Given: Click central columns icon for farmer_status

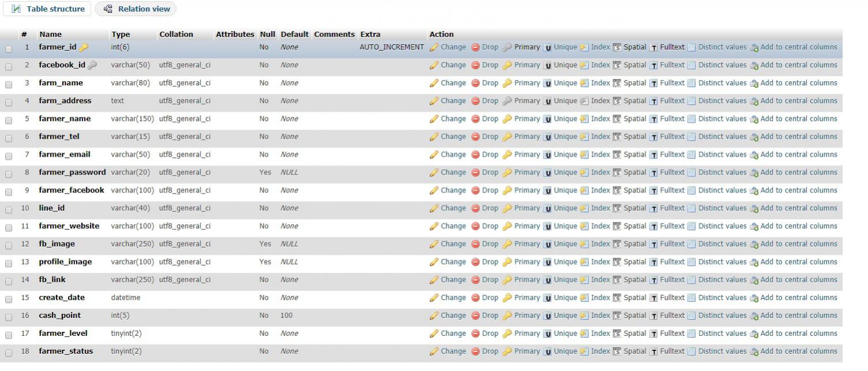Looking at the screenshot, I should [754, 351].
